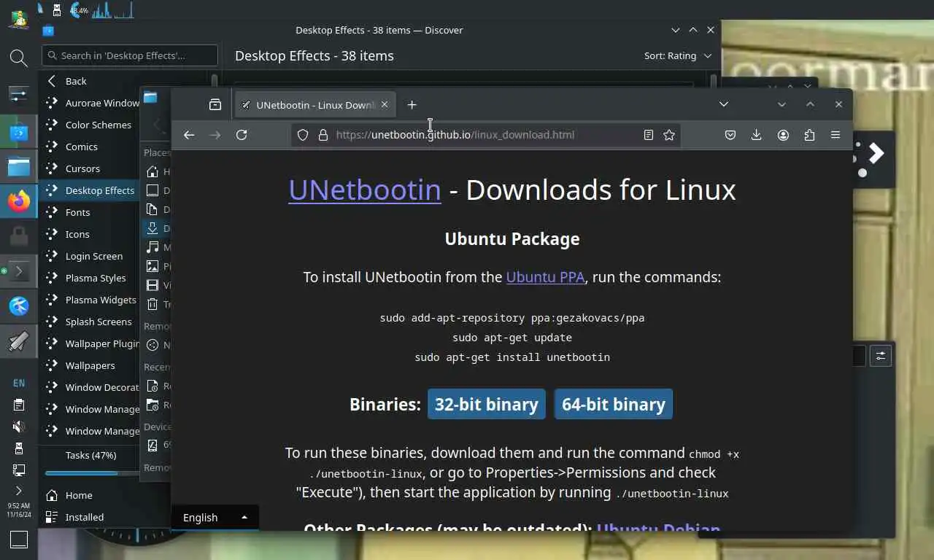Viewport: 934px width, 560px height.
Task: Switch to Firefox in task manager
Action: (19, 201)
